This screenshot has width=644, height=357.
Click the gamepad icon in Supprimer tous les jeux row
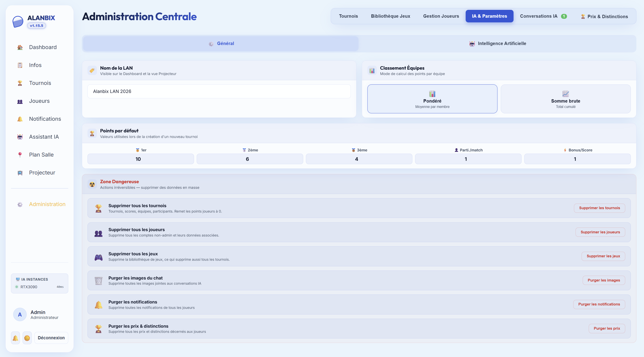point(98,257)
